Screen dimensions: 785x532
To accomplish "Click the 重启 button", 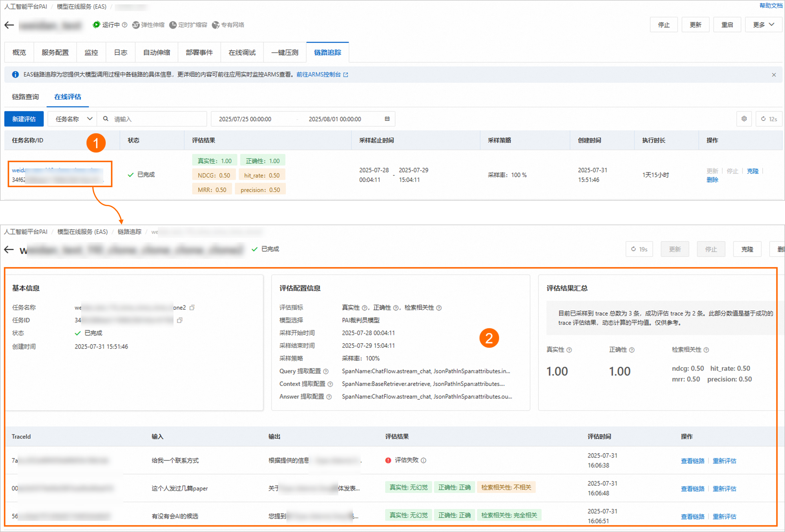I will (x=727, y=25).
